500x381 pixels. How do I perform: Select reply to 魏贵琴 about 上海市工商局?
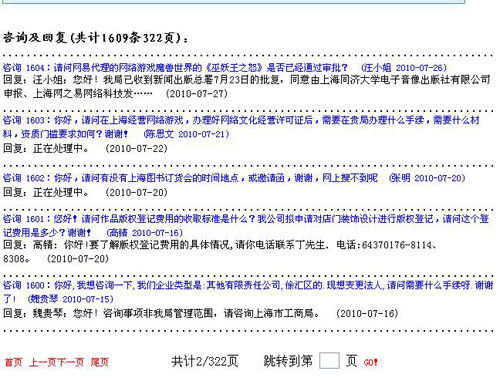pos(201,314)
